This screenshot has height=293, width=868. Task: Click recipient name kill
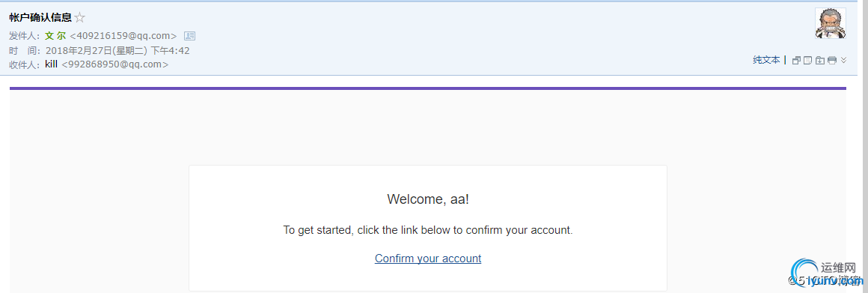[52, 64]
